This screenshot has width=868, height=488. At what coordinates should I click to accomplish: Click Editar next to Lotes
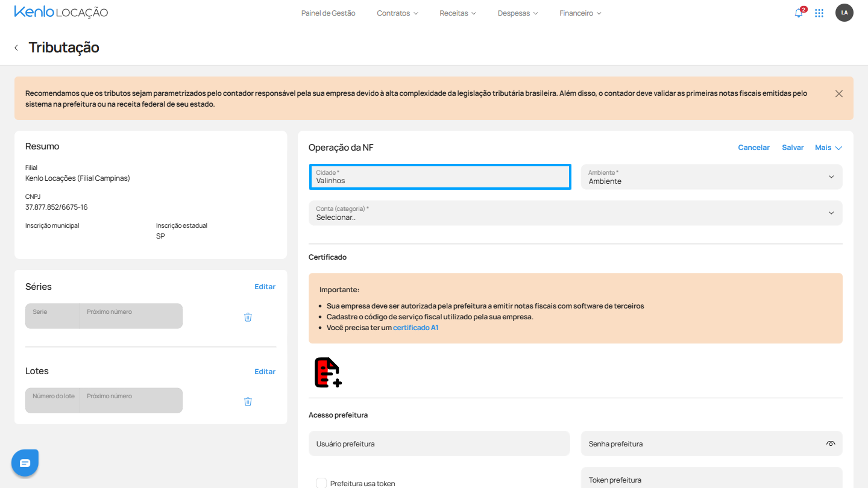(265, 372)
